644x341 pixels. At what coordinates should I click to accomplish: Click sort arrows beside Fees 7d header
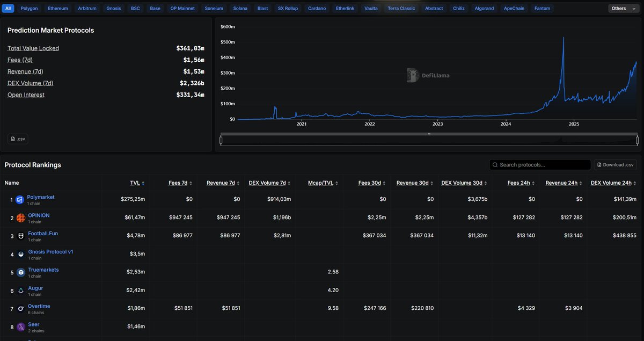click(x=191, y=183)
